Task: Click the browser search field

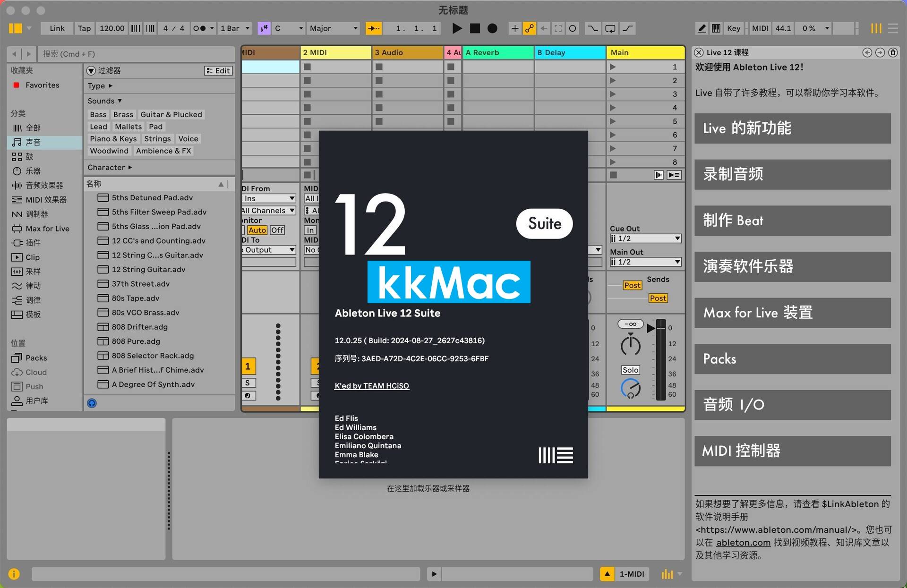Action: click(137, 54)
